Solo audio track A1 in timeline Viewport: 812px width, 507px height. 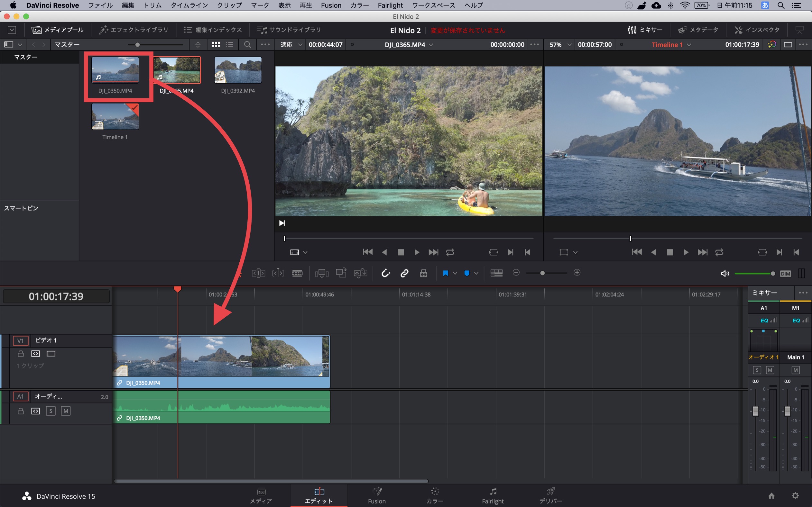(51, 411)
